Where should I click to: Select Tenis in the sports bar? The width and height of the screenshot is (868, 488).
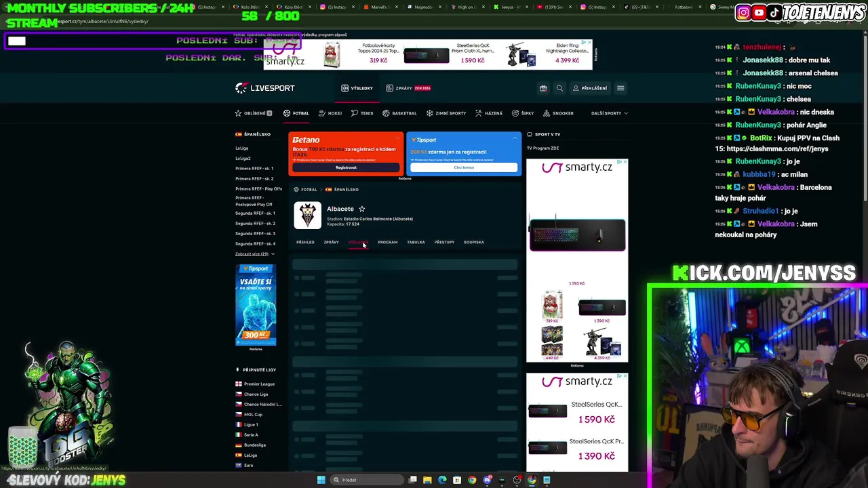(362, 113)
